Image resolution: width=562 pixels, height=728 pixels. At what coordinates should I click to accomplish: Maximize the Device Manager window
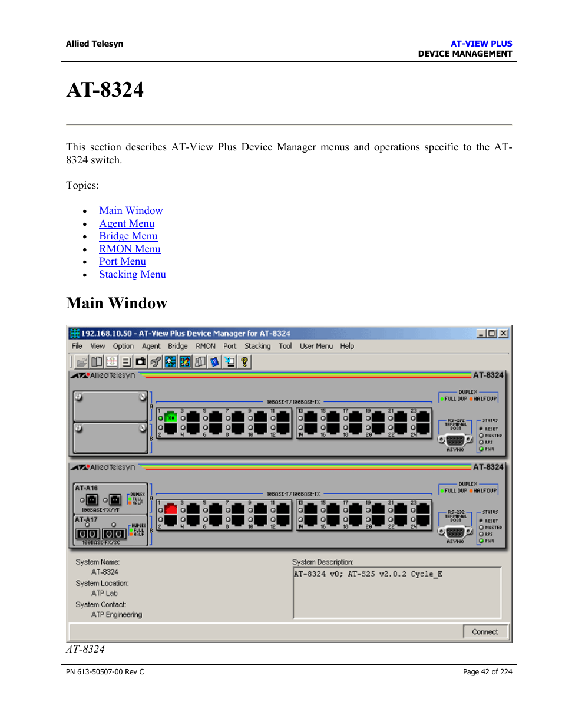point(492,333)
